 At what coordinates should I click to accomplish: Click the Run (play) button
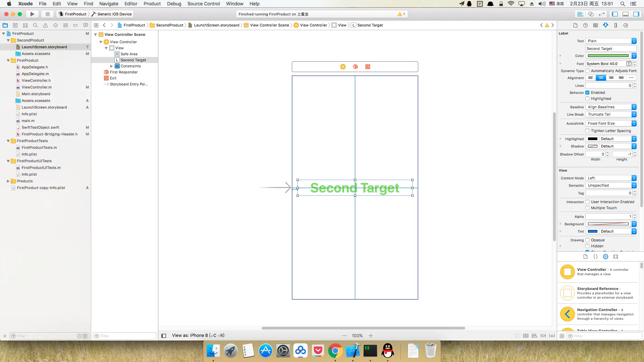point(32,14)
